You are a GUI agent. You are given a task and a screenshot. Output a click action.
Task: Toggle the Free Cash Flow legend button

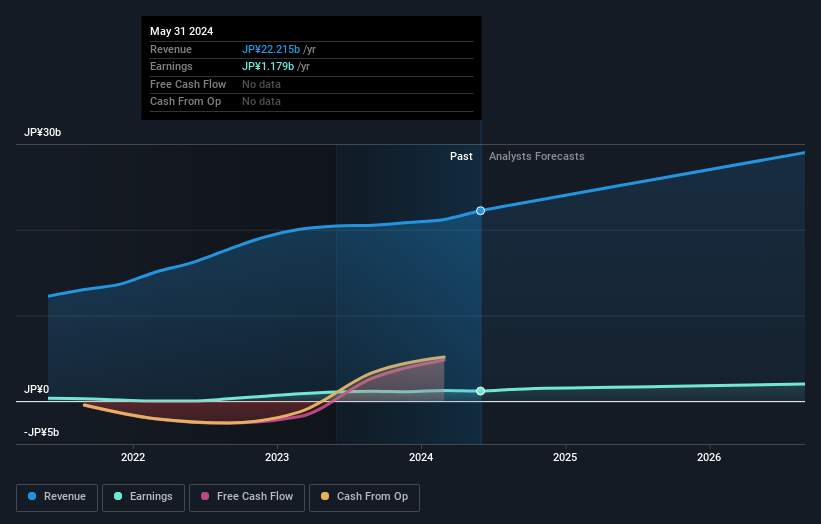tap(247, 497)
